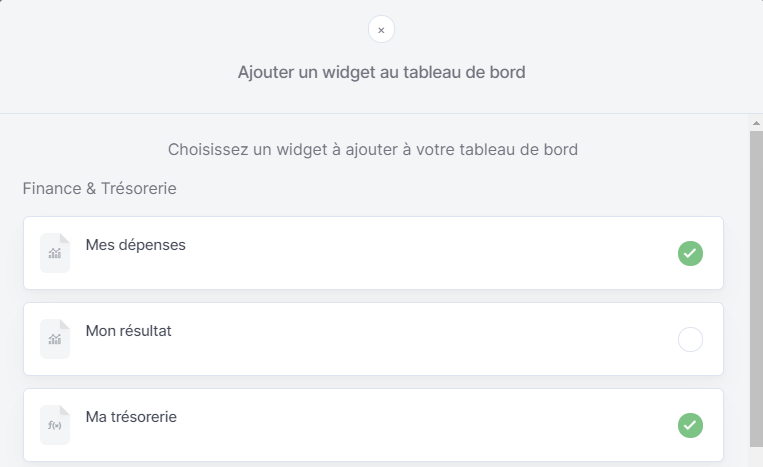Click the scrollbar track below the thumb
763x467 pixels.
pyautogui.click(x=756, y=457)
